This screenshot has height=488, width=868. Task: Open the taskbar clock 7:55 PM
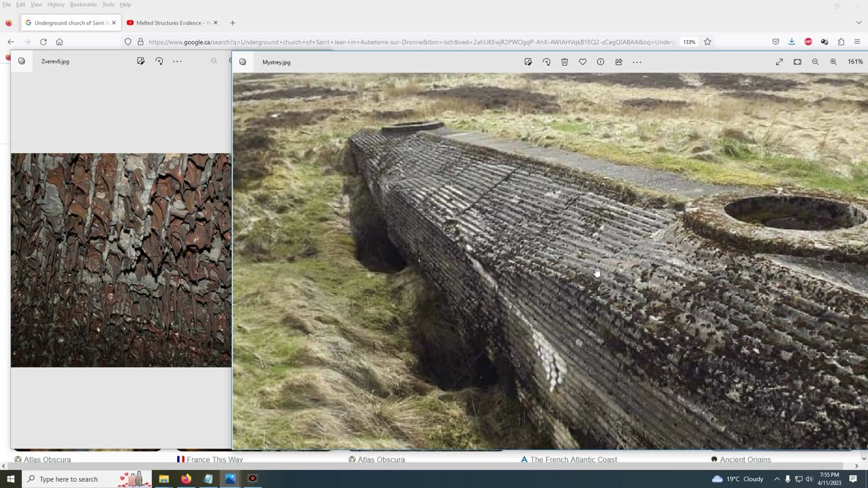(829, 479)
